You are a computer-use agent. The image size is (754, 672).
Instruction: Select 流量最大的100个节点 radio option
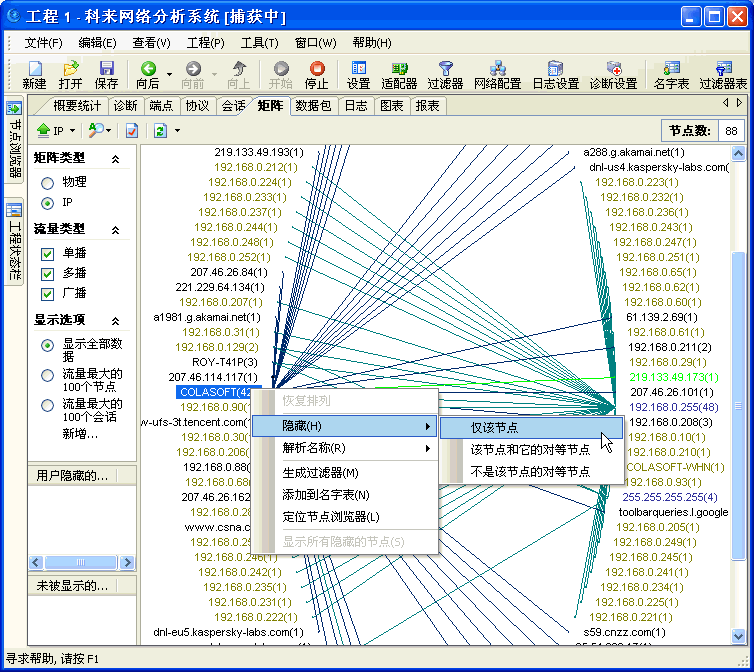pos(48,376)
